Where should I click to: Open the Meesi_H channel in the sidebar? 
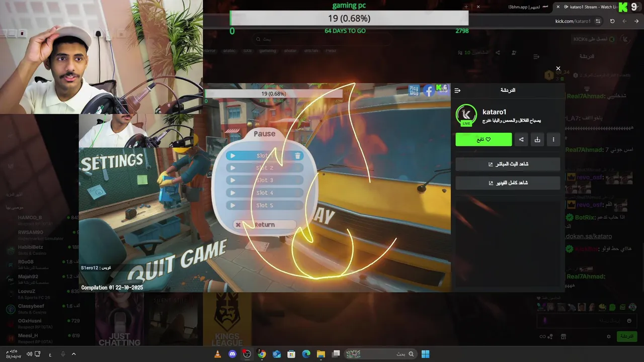pyautogui.click(x=43, y=338)
